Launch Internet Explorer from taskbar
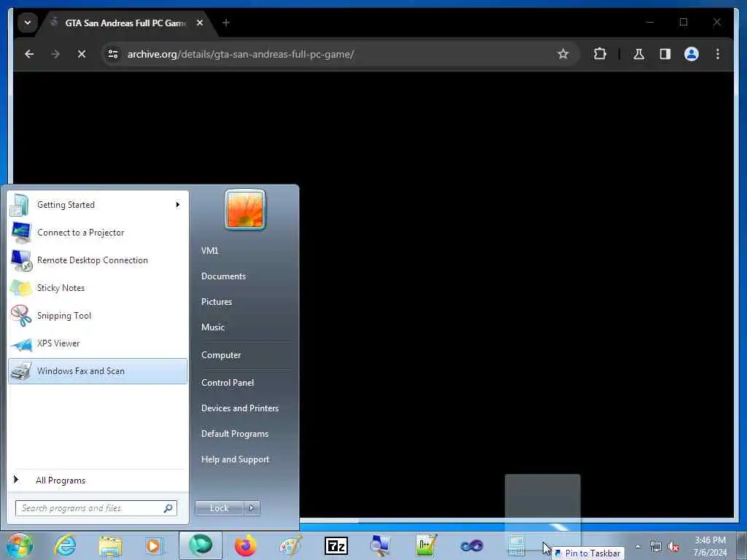This screenshot has height=560, width=747. pyautogui.click(x=65, y=545)
